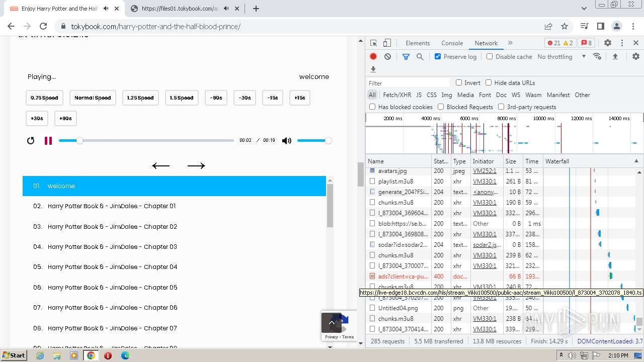Set 0.75 Speed playback
The width and height of the screenshot is (644, 362).
coord(44,98)
